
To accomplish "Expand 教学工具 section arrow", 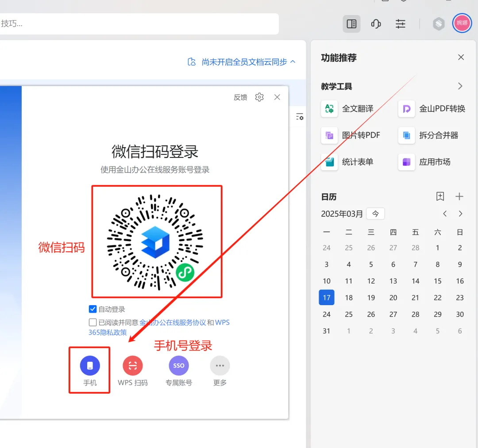I will pyautogui.click(x=460, y=86).
